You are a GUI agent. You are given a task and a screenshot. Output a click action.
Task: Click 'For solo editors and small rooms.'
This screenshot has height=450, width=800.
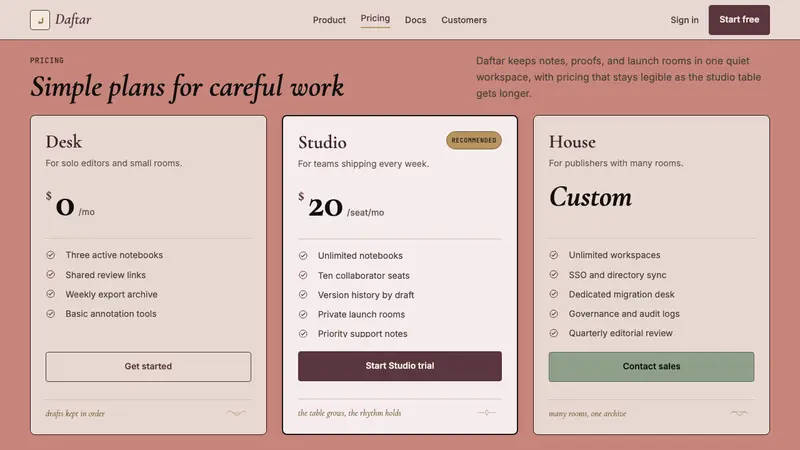pyautogui.click(x=114, y=163)
